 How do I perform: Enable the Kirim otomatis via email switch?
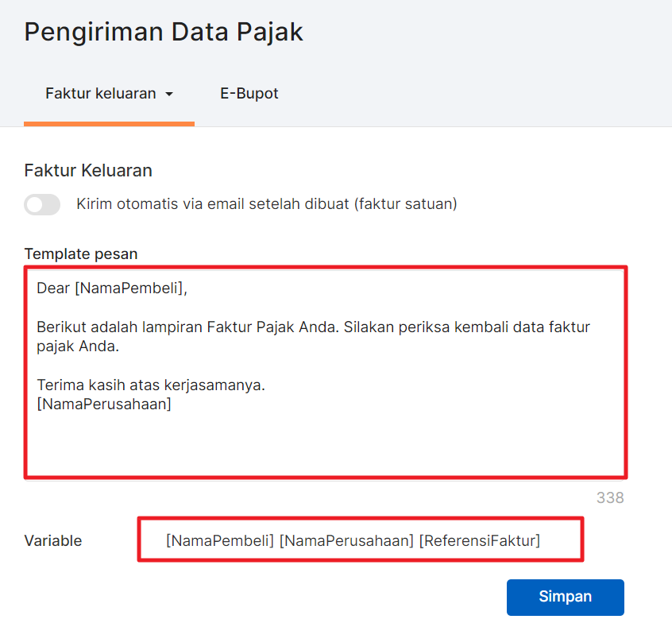coord(42,204)
